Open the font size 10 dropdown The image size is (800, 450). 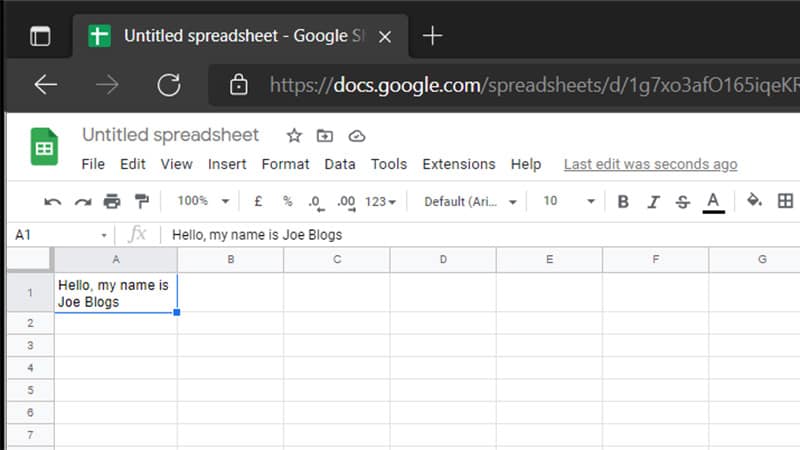click(x=568, y=201)
